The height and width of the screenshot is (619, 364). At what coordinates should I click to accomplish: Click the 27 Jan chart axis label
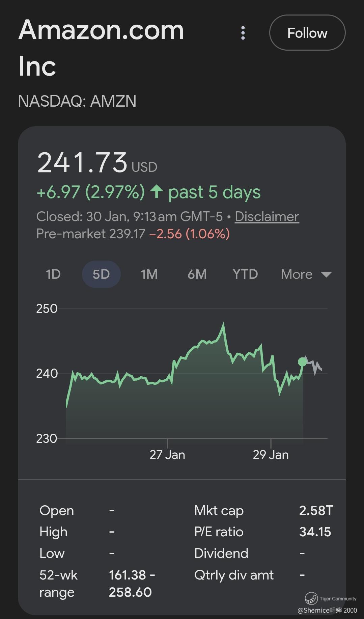167,455
